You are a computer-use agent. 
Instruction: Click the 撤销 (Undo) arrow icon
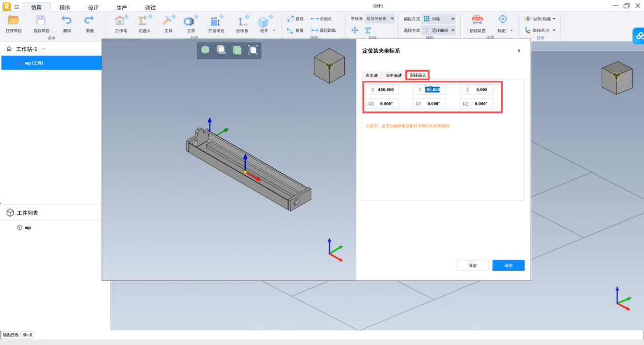tap(67, 21)
